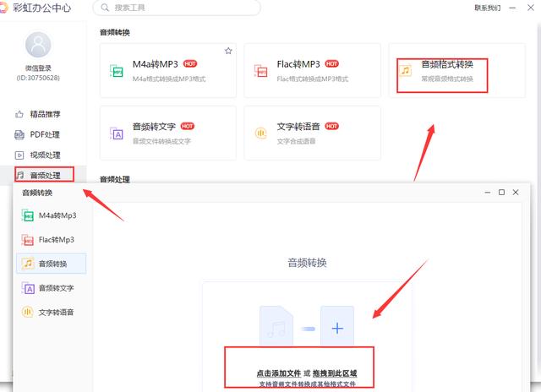Open the 联系我们 contact link

click(x=487, y=8)
